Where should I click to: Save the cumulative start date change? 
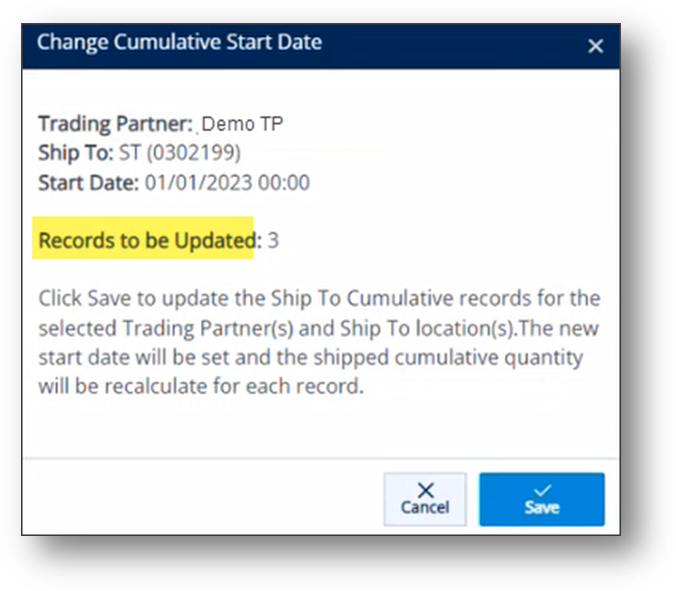542,499
